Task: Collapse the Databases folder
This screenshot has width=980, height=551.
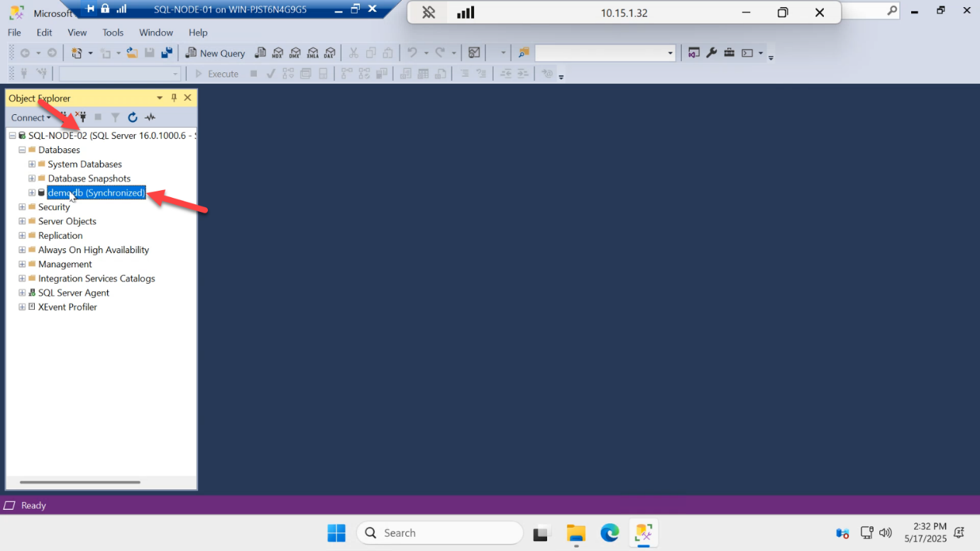Action: pyautogui.click(x=22, y=150)
